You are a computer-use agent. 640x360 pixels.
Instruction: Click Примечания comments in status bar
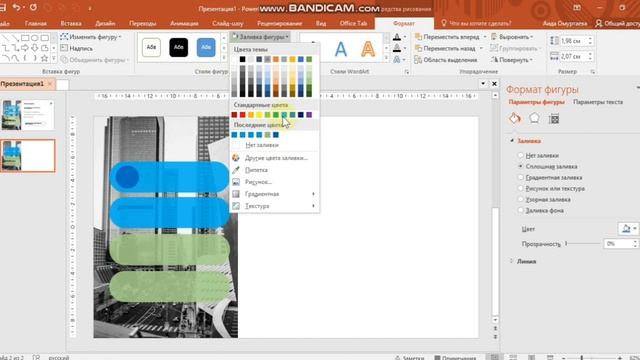click(456, 357)
